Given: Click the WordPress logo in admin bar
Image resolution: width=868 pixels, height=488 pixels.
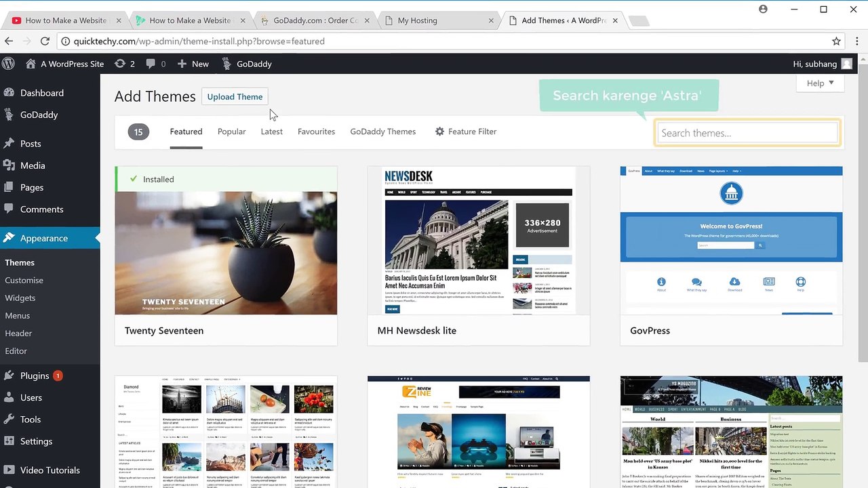Looking at the screenshot, I should [9, 64].
